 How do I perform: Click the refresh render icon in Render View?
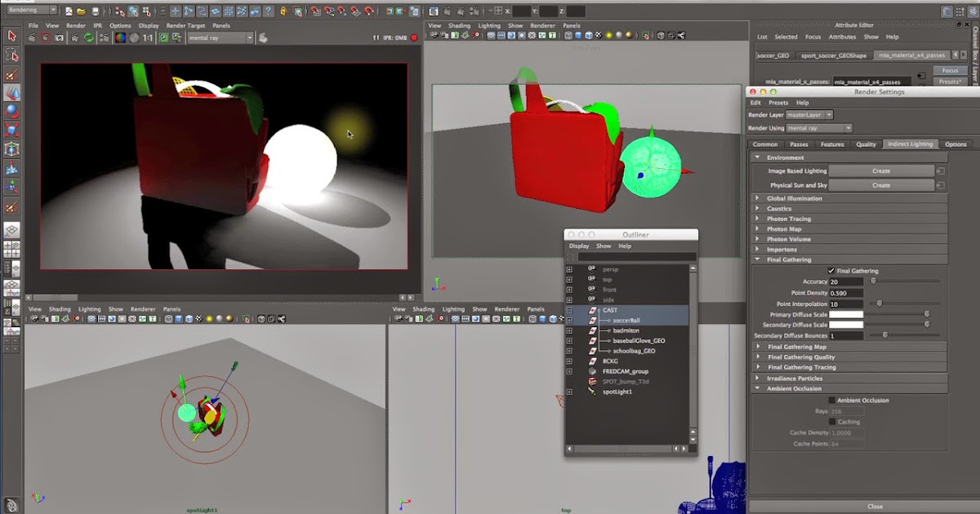[x=87, y=37]
